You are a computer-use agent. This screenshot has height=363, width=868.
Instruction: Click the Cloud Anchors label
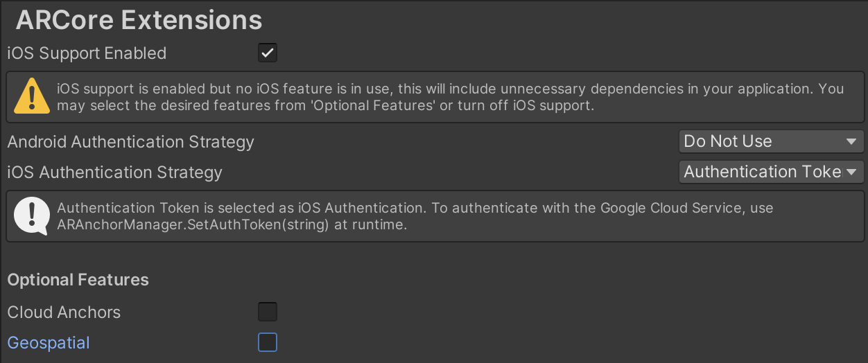click(x=64, y=312)
